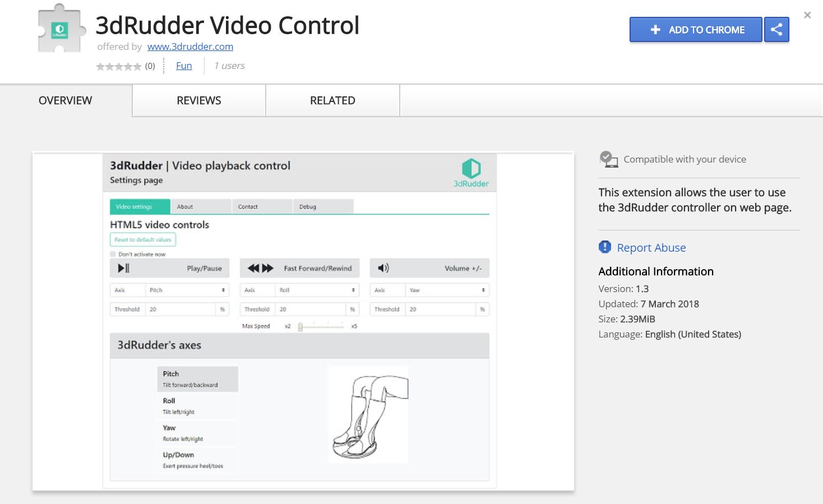Screen dimensions: 823x504
Task: Click the "3dRudder's axes" heading
Action: 159,345
